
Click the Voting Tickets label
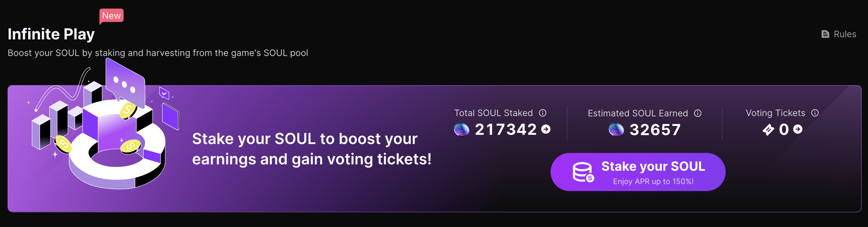(x=775, y=113)
